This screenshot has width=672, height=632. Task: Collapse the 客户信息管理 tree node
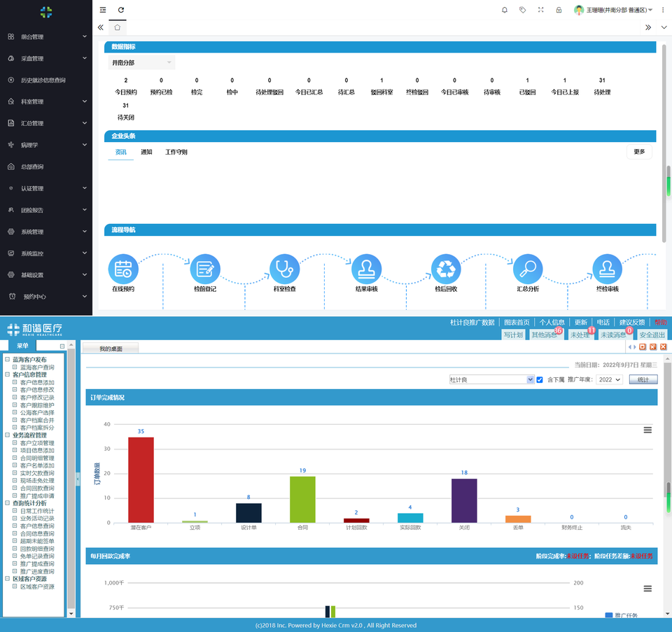7,374
